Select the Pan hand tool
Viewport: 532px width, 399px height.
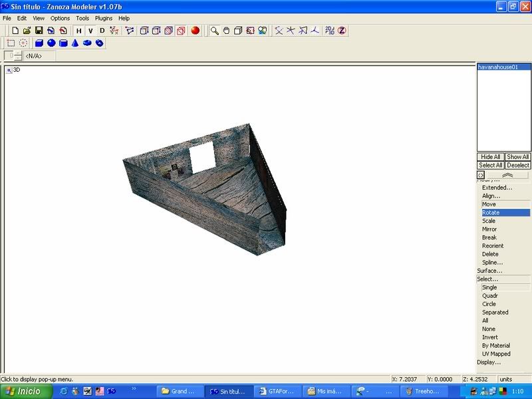point(226,31)
